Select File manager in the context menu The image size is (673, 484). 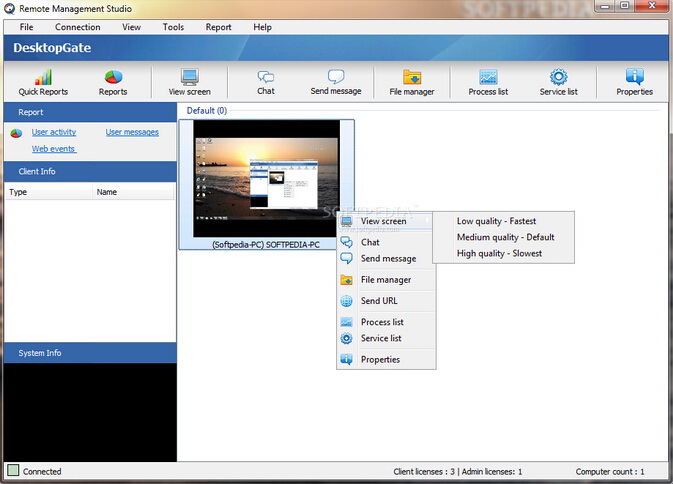[386, 280]
